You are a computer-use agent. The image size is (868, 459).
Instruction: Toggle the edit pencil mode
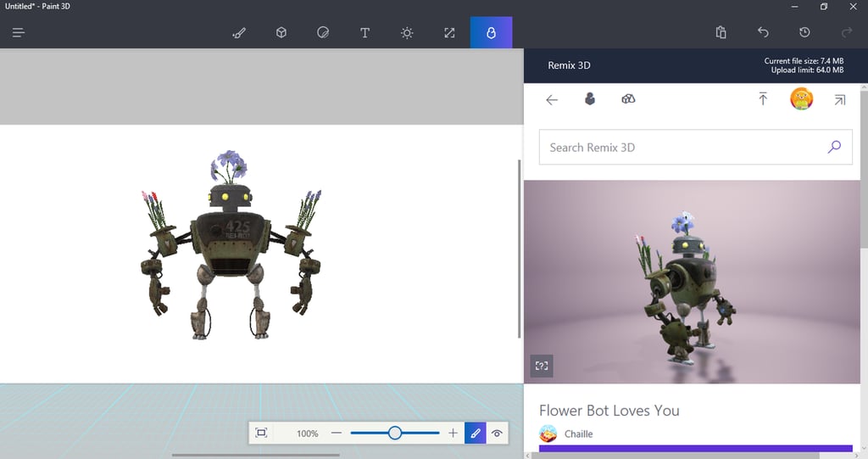coord(475,433)
